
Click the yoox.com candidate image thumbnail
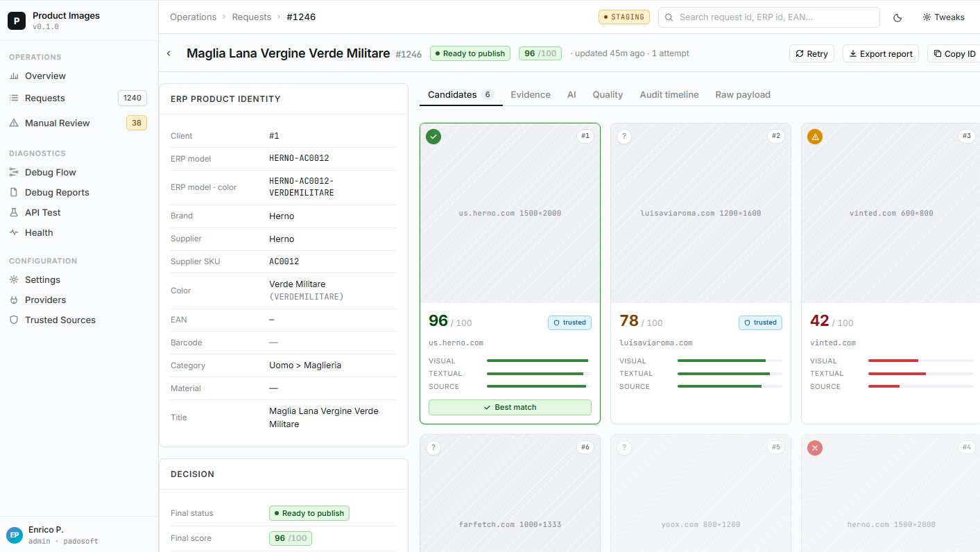pyautogui.click(x=700, y=494)
